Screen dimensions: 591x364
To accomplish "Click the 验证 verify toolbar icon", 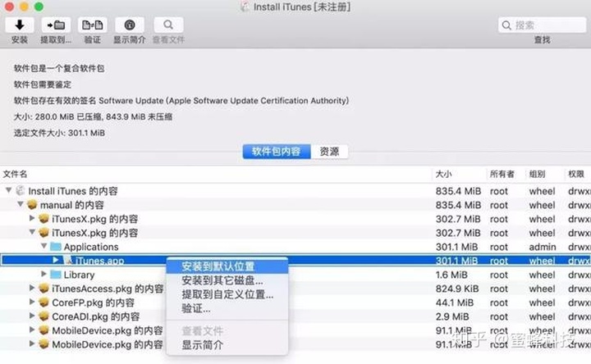I will (x=92, y=25).
